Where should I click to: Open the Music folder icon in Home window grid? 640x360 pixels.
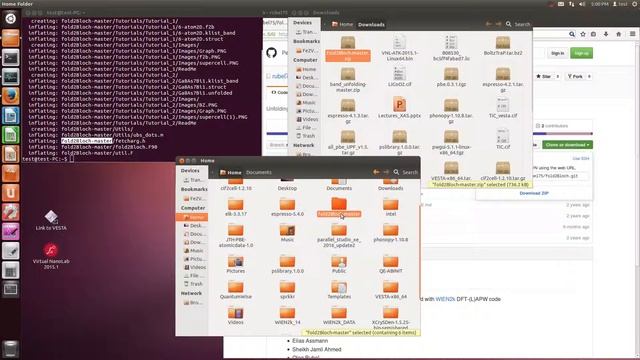pos(287,233)
